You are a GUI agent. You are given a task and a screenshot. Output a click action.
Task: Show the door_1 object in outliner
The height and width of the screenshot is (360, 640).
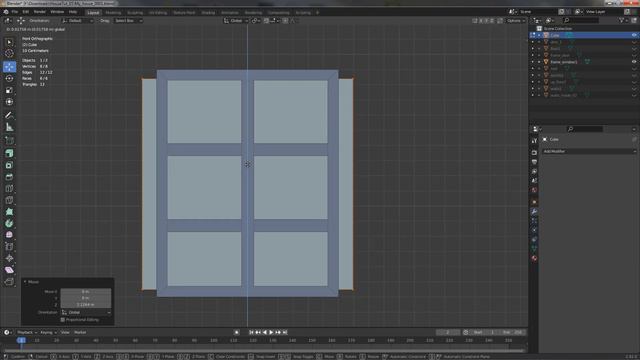pos(634,42)
